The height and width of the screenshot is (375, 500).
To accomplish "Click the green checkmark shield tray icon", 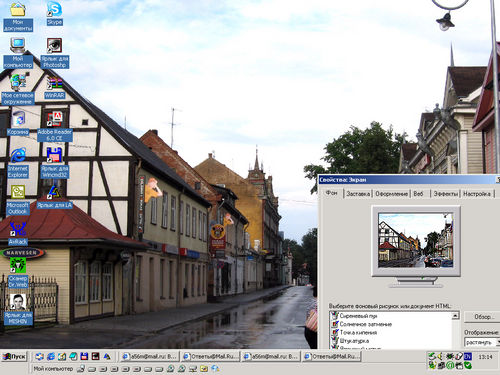I will (x=468, y=366).
